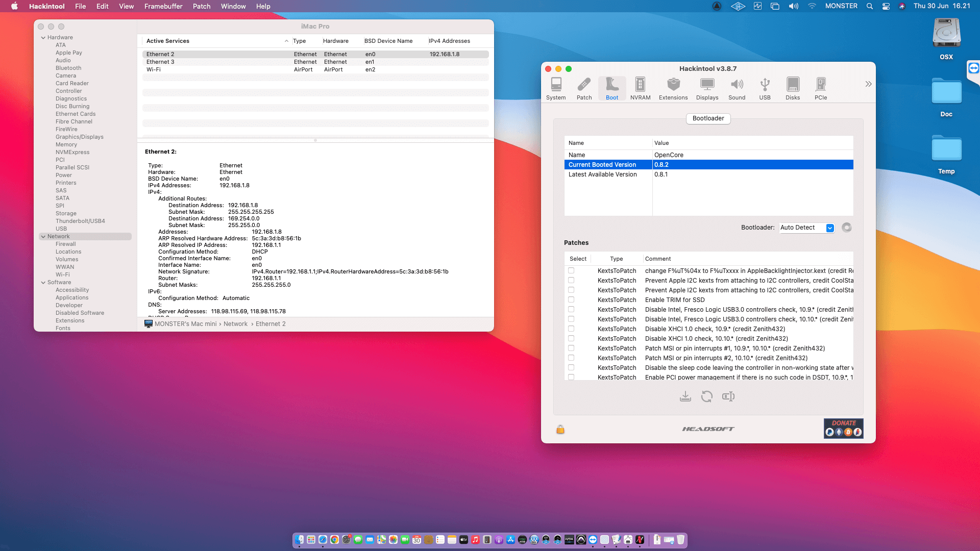
Task: Open the PCIe toolbar icon
Action: point(821,88)
